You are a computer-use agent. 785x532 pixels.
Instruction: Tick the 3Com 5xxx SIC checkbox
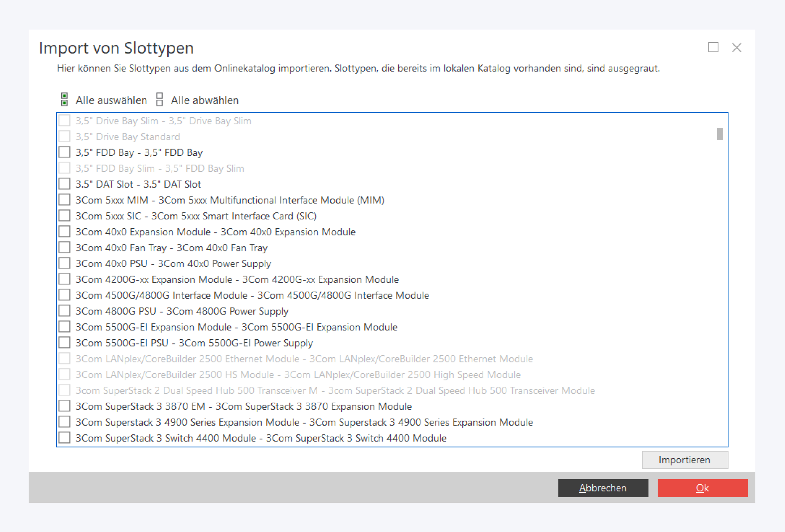[64, 216]
